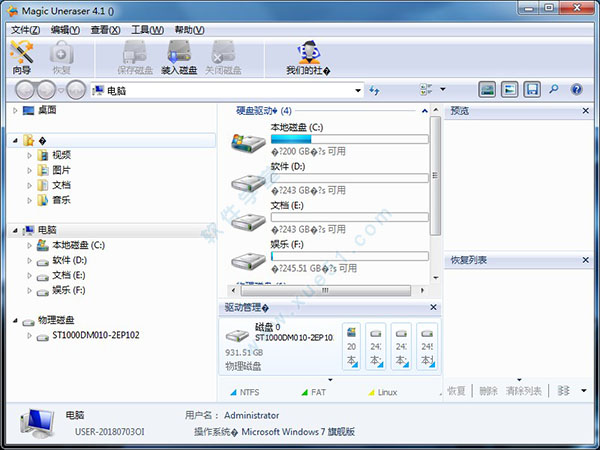This screenshot has height=450, width=600.
Task: Click the 保存磁盘 save disk icon
Action: pos(135,58)
